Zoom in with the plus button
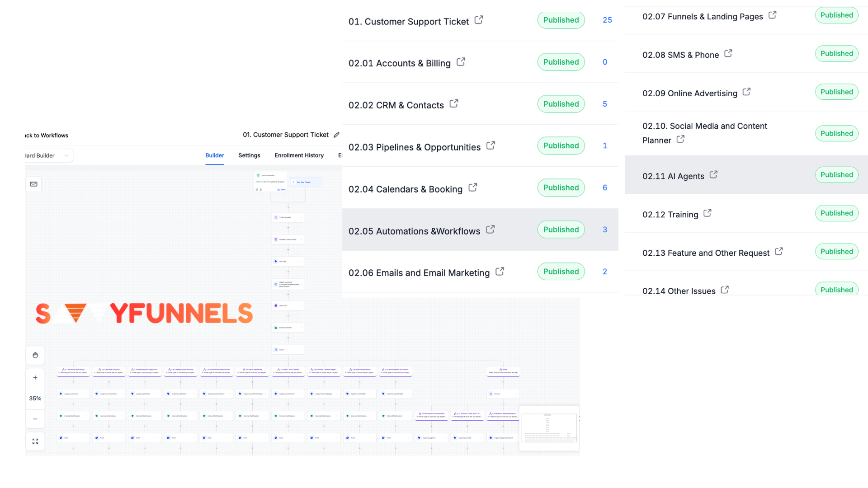868x488 pixels. coord(35,378)
